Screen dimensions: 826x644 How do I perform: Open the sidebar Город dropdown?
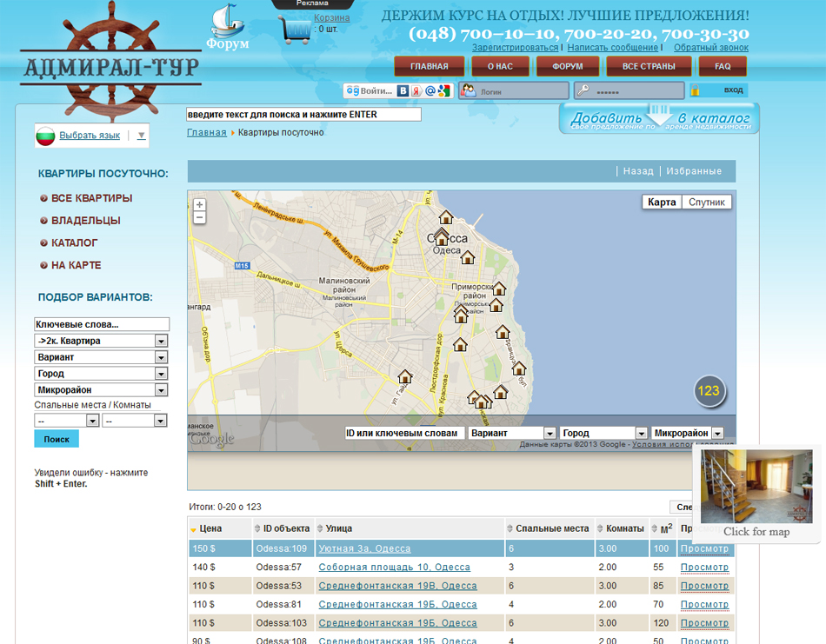(161, 374)
